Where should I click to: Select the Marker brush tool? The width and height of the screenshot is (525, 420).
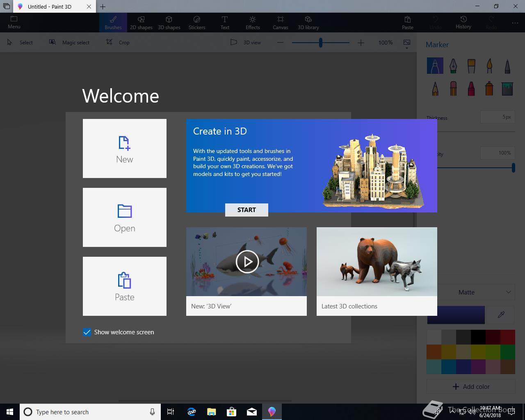[x=435, y=66]
